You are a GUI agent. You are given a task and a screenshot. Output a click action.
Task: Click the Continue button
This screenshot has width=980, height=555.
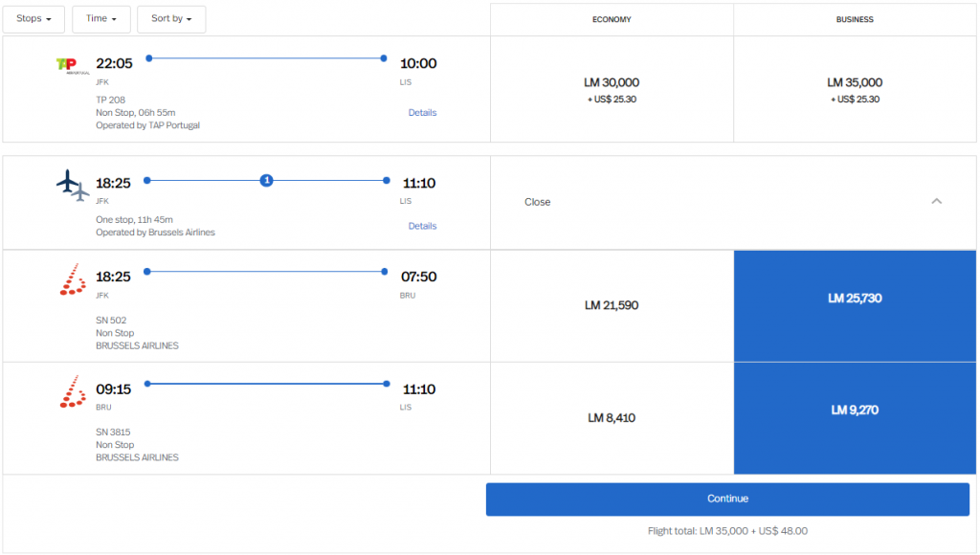tap(727, 499)
